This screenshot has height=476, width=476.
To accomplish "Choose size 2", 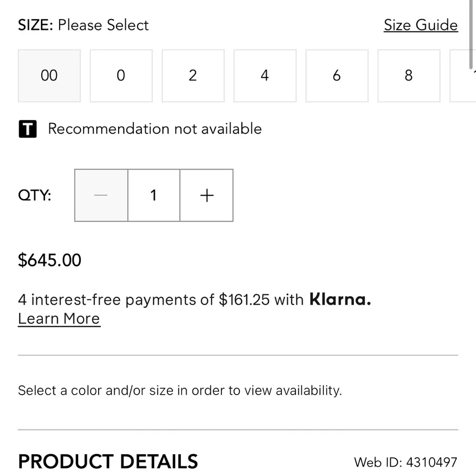I will (193, 76).
